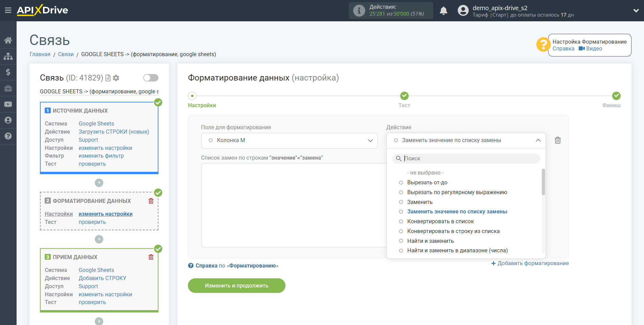Click the search magnifier icon in dropdown

[399, 159]
